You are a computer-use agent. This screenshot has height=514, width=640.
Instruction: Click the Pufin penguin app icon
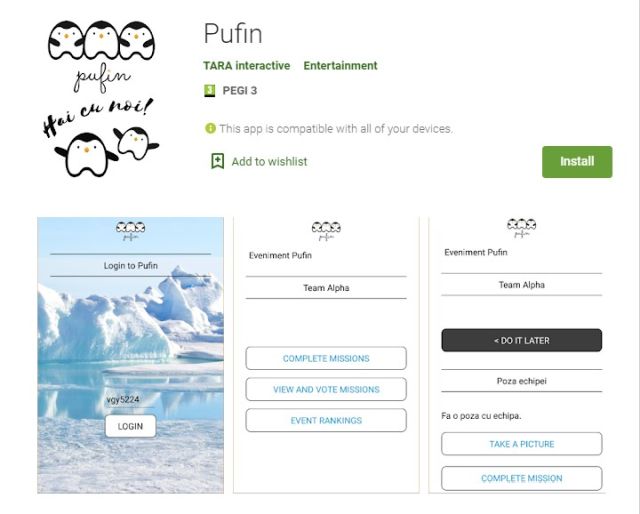(102, 98)
